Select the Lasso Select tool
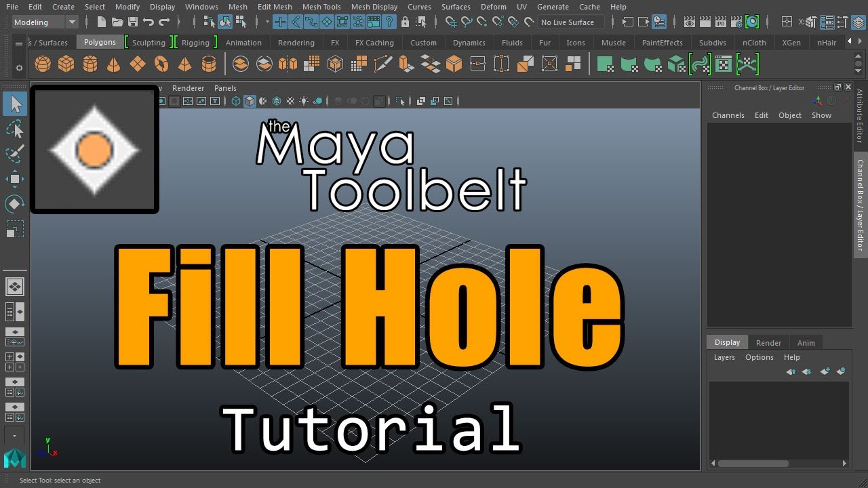 (x=15, y=129)
